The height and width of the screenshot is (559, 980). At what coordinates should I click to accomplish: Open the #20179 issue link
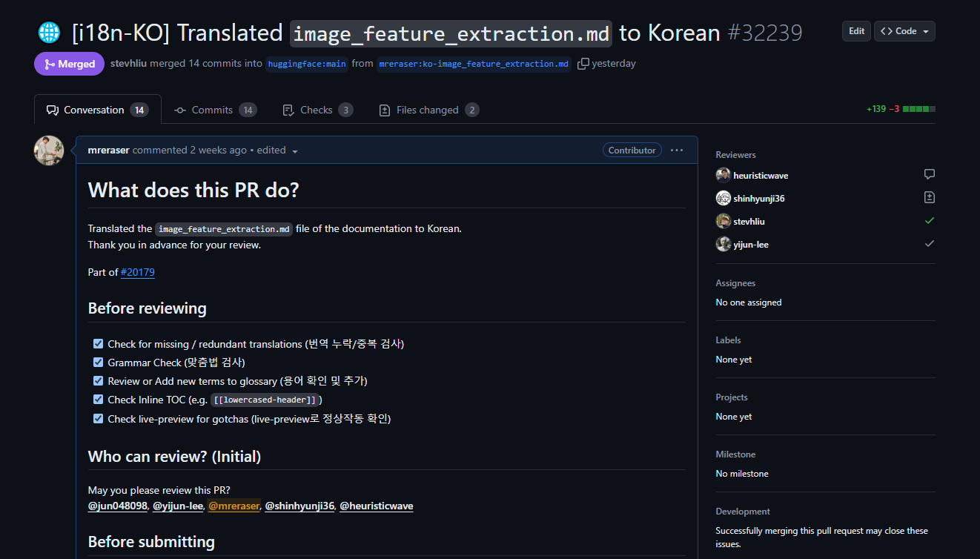click(138, 272)
